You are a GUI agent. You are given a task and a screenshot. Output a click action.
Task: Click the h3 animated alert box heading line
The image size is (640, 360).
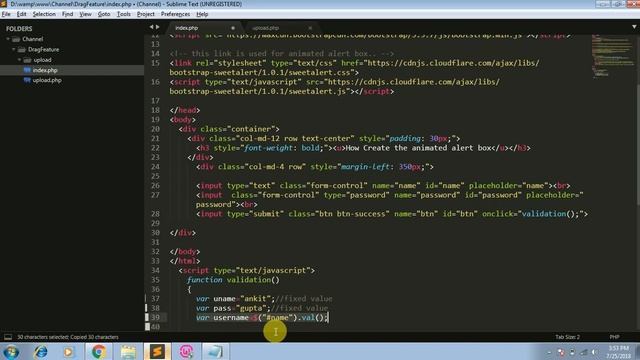[363, 148]
